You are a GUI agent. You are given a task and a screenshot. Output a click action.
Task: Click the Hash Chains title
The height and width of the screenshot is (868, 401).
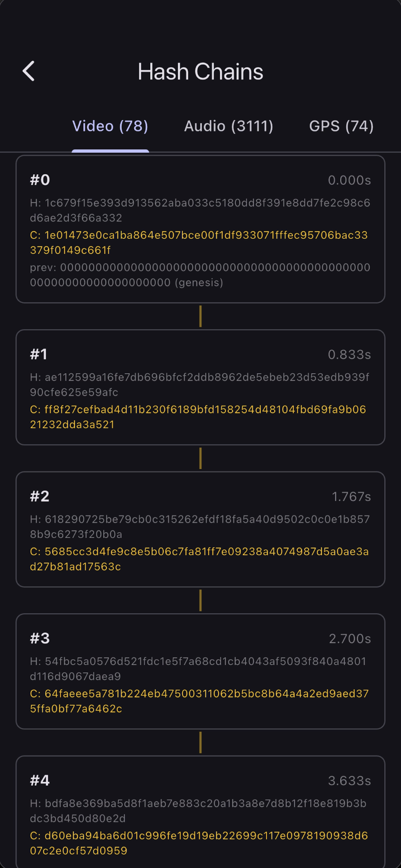coord(200,71)
